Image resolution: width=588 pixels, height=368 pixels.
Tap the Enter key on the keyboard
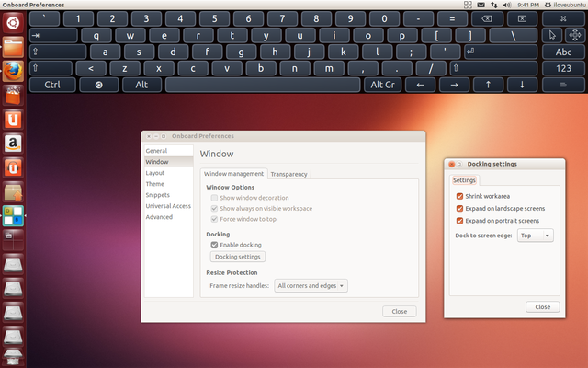pyautogui.click(x=501, y=52)
